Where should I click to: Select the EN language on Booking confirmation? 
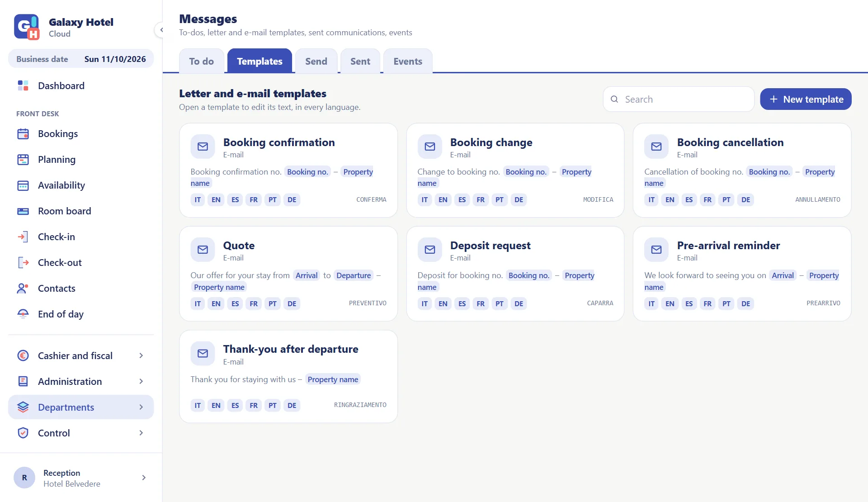point(216,199)
